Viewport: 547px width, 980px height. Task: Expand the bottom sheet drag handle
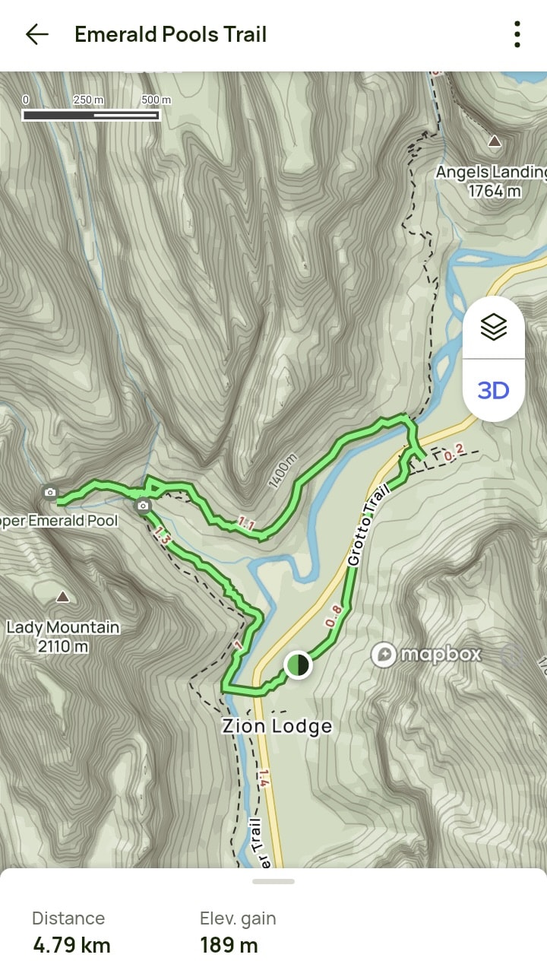pyautogui.click(x=273, y=881)
